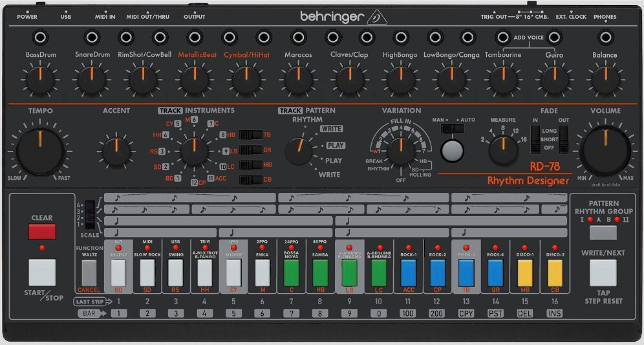The width and height of the screenshot is (644, 345).
Task: Click the large Volume knob
Action: 605,151
